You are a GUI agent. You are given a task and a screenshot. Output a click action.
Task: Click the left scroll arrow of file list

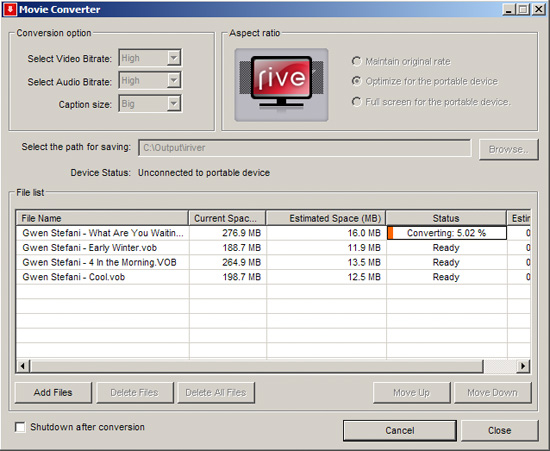[x=23, y=366]
